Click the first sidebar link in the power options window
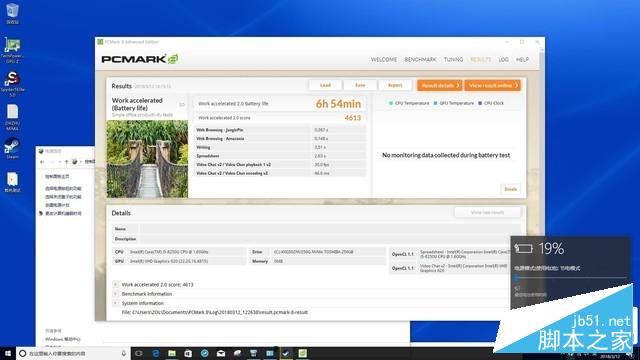 tap(57, 176)
